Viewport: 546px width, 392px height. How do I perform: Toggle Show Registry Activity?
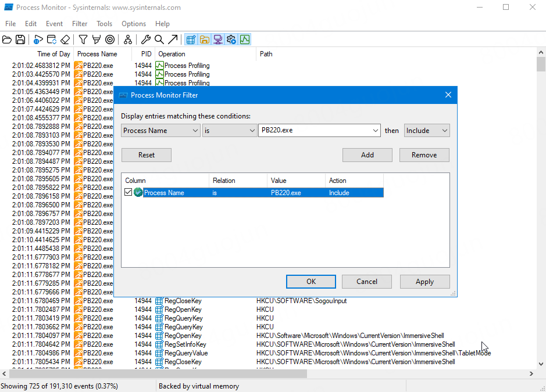pos(191,39)
